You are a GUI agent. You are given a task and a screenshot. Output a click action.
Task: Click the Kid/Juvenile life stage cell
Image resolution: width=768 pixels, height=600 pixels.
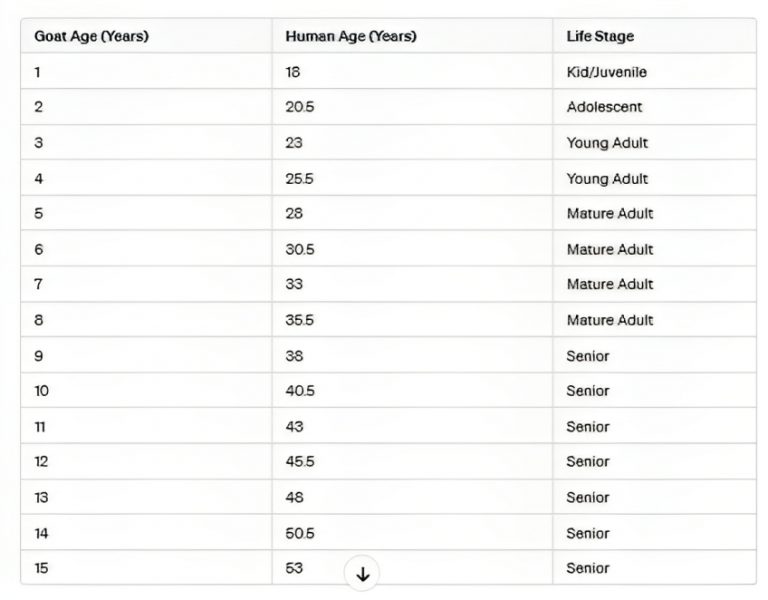[654, 72]
